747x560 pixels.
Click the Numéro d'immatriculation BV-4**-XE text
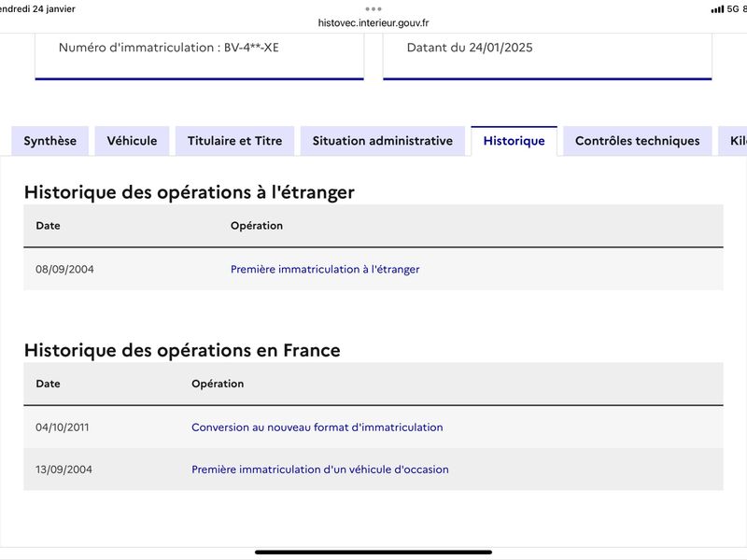click(169, 48)
